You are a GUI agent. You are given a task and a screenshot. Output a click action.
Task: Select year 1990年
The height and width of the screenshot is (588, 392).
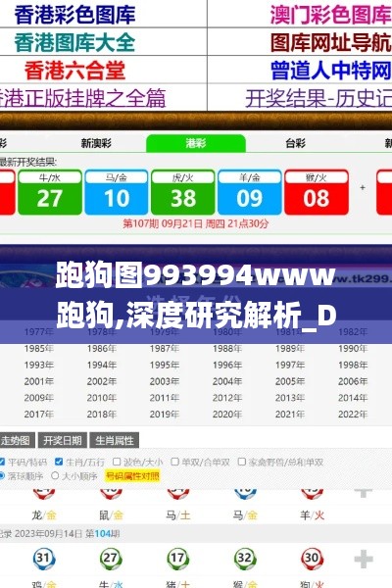click(x=353, y=348)
